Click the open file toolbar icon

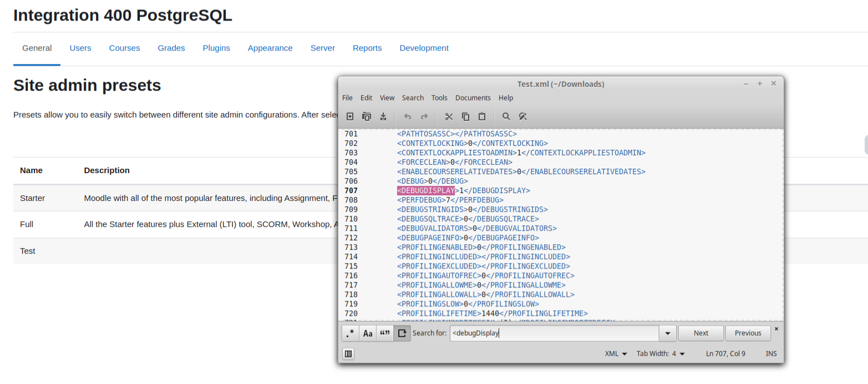point(366,117)
